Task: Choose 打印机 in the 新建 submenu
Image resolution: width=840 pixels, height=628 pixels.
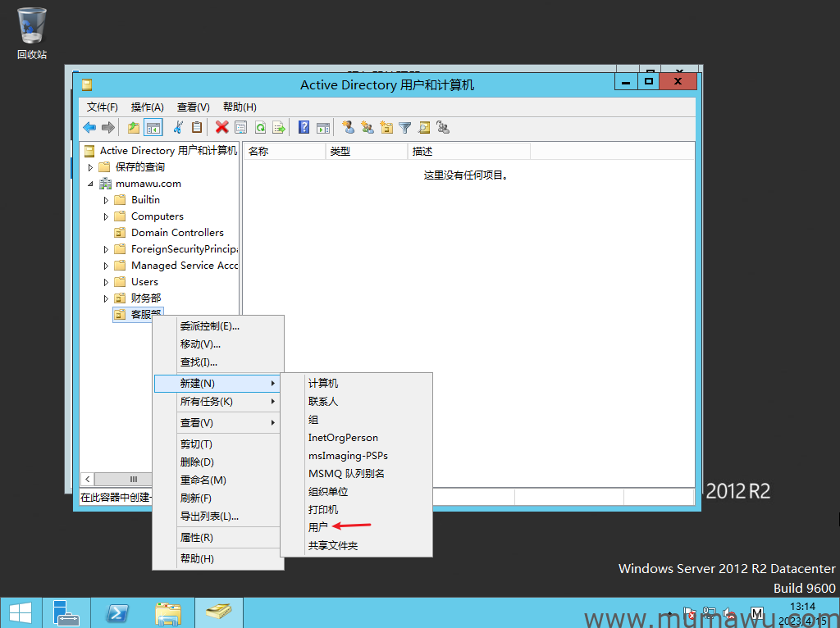Action: point(356,510)
